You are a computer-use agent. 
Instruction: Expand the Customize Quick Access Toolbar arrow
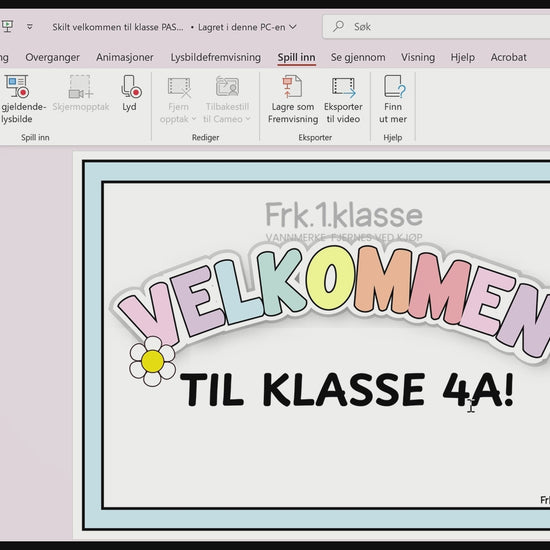click(x=30, y=27)
